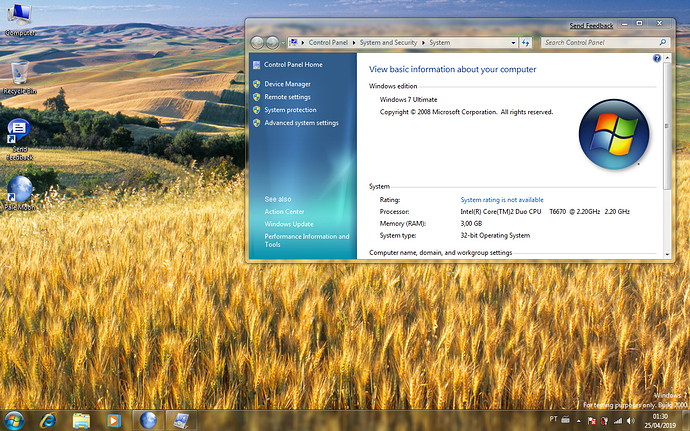Go to System and Security breadcrumb

388,43
